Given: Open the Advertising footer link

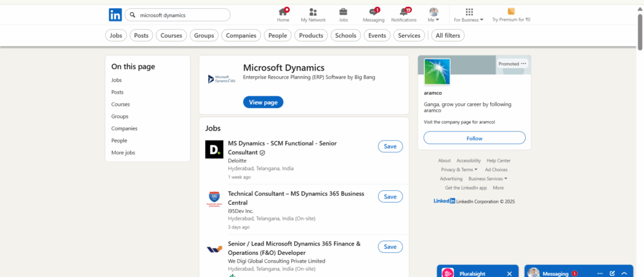Looking at the screenshot, I should [451, 179].
